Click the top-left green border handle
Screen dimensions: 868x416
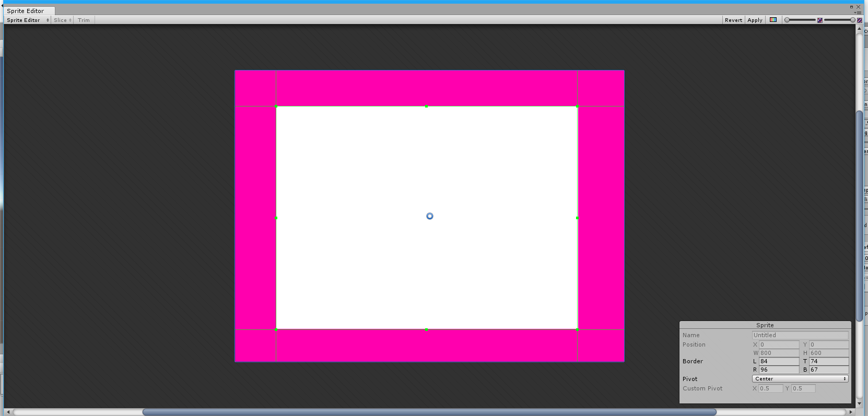tap(276, 106)
